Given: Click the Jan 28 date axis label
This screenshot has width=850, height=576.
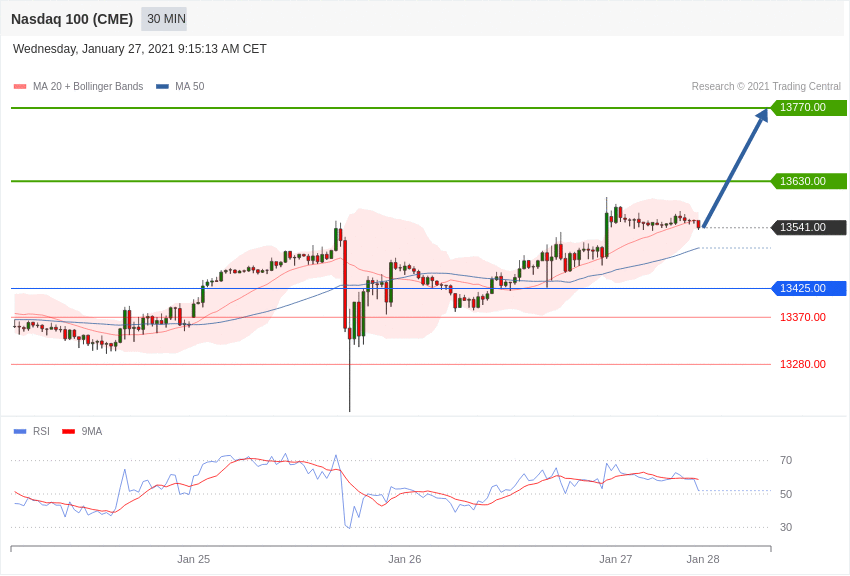Looking at the screenshot, I should [703, 559].
